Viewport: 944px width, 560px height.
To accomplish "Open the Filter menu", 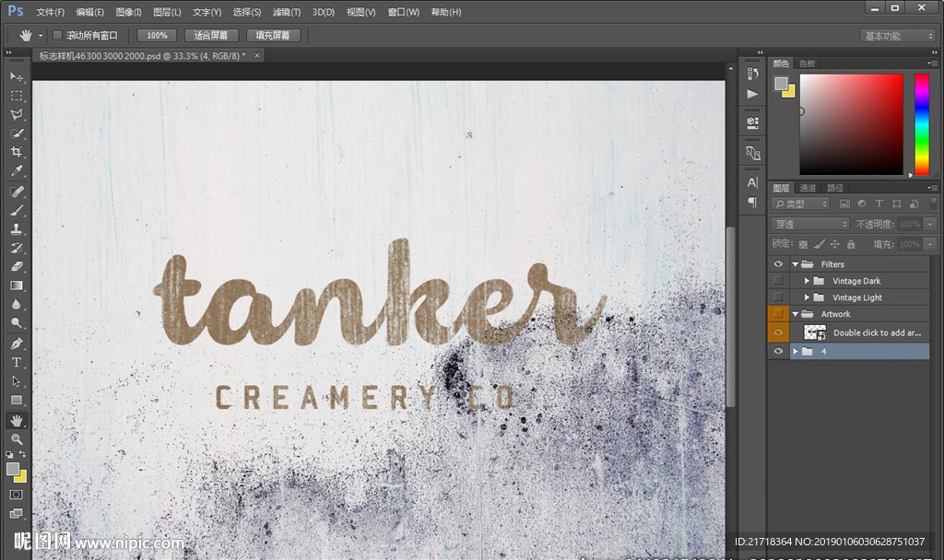I will tap(287, 12).
